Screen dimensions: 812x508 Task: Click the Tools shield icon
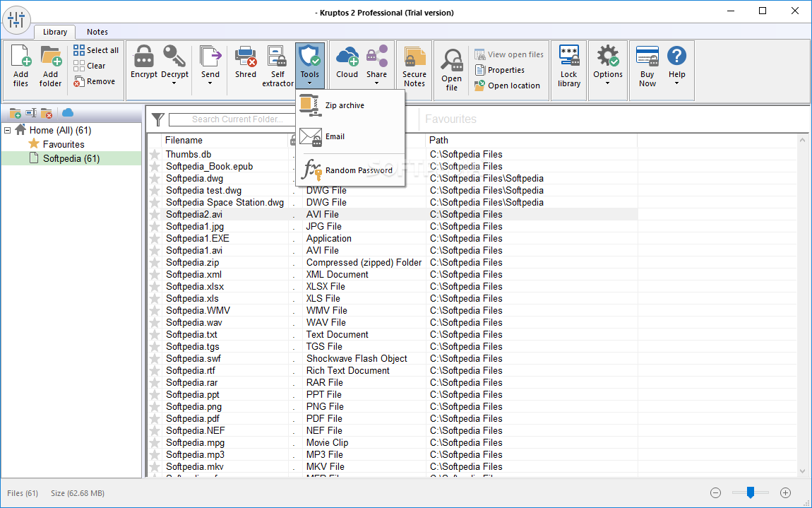[310, 56]
